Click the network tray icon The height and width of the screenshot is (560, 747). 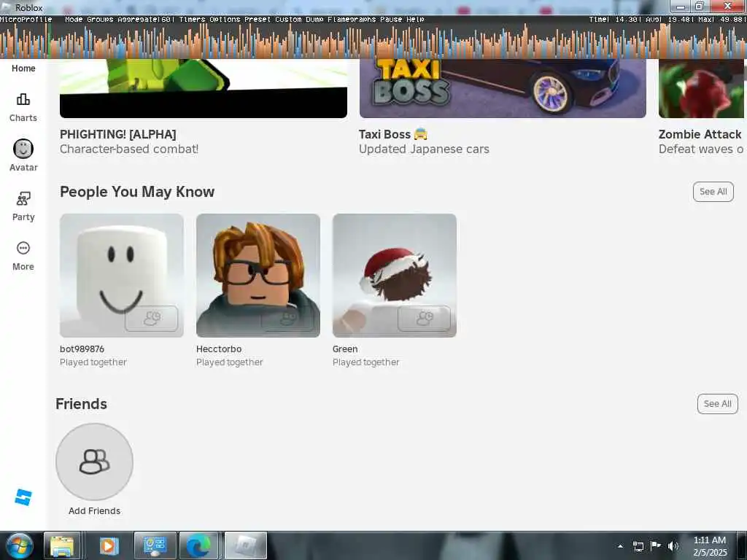[638, 546]
